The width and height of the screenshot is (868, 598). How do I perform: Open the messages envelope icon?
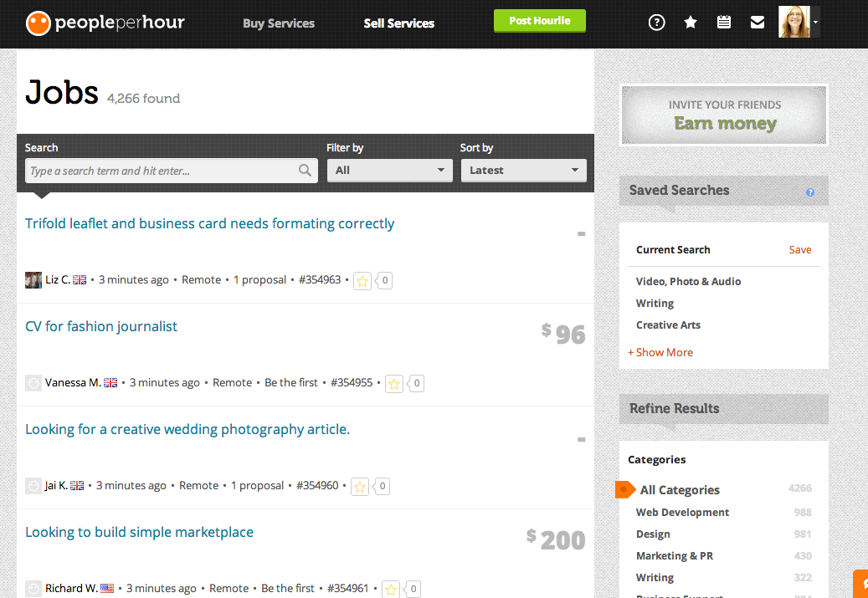758,22
